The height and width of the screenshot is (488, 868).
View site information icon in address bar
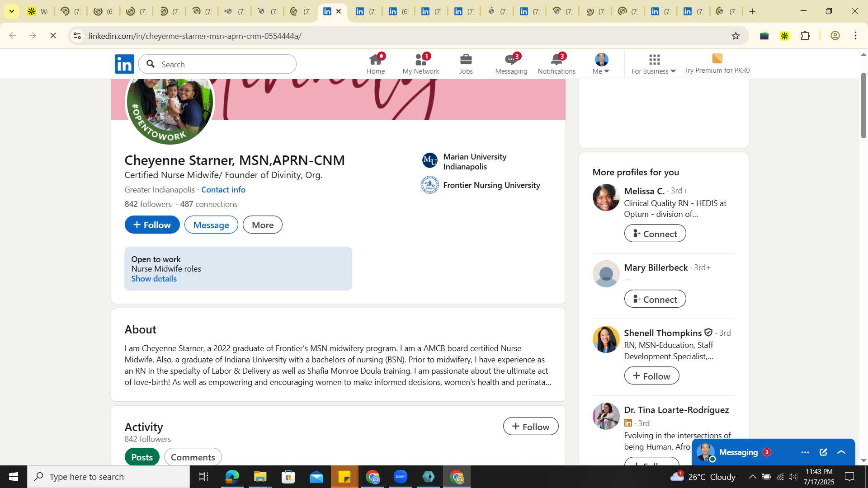[x=77, y=36]
